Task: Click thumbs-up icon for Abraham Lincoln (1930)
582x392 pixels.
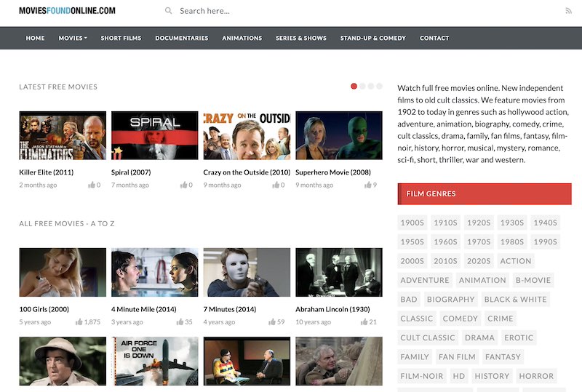Action: click(x=364, y=321)
